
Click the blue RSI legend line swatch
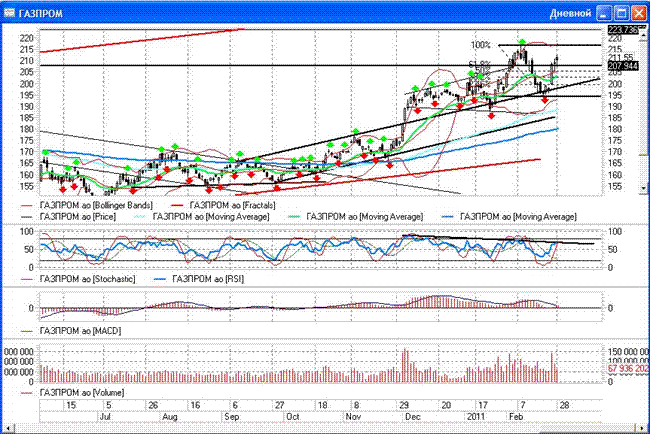[160, 279]
